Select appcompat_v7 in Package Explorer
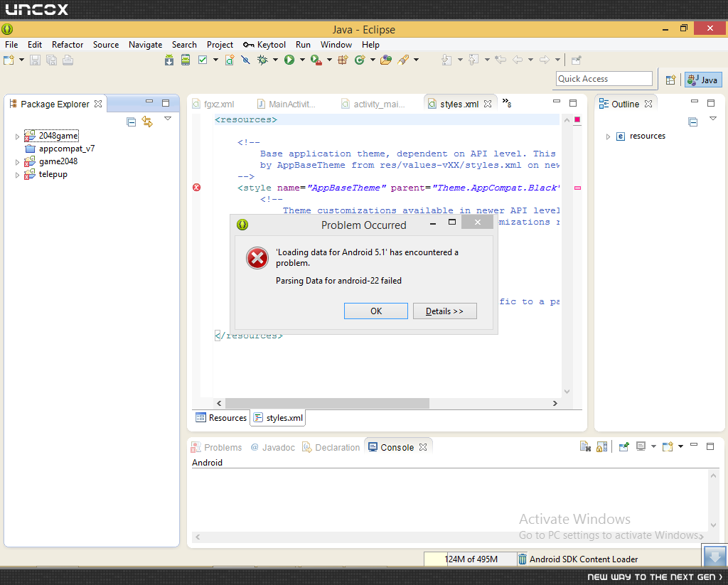Image resolution: width=728 pixels, height=585 pixels. (x=66, y=149)
